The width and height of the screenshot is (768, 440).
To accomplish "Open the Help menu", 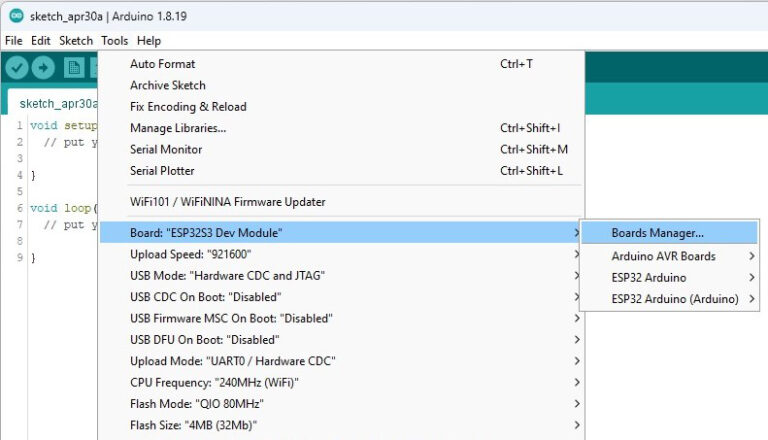I will click(148, 41).
